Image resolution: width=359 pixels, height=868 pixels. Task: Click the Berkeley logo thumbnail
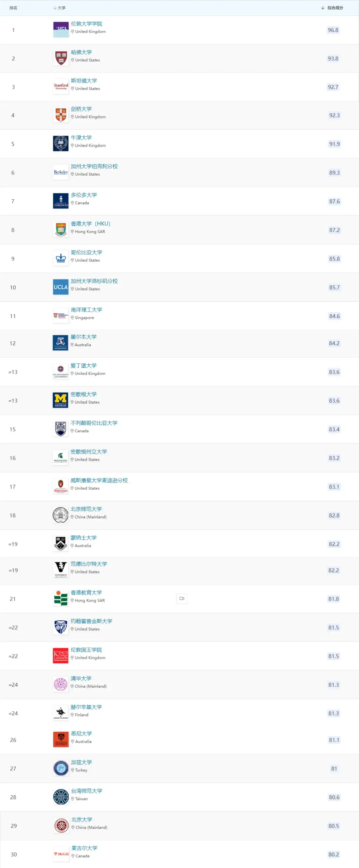(x=61, y=173)
